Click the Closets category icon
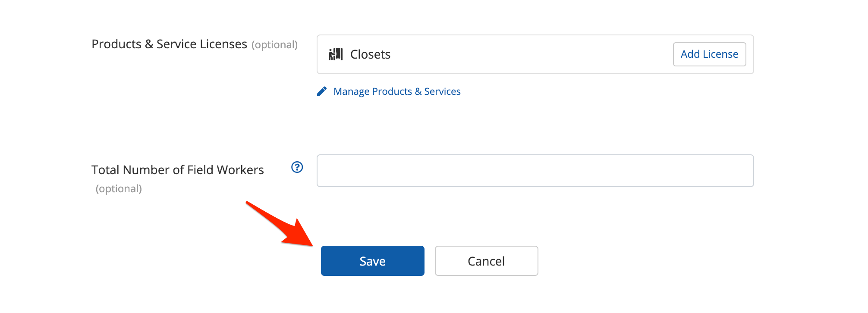The width and height of the screenshot is (868, 313). (x=335, y=54)
